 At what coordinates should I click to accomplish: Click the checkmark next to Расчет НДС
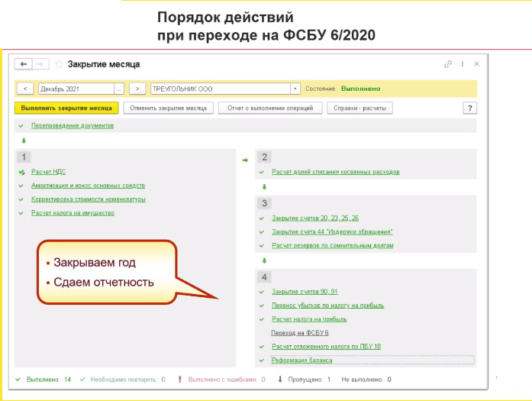21,172
